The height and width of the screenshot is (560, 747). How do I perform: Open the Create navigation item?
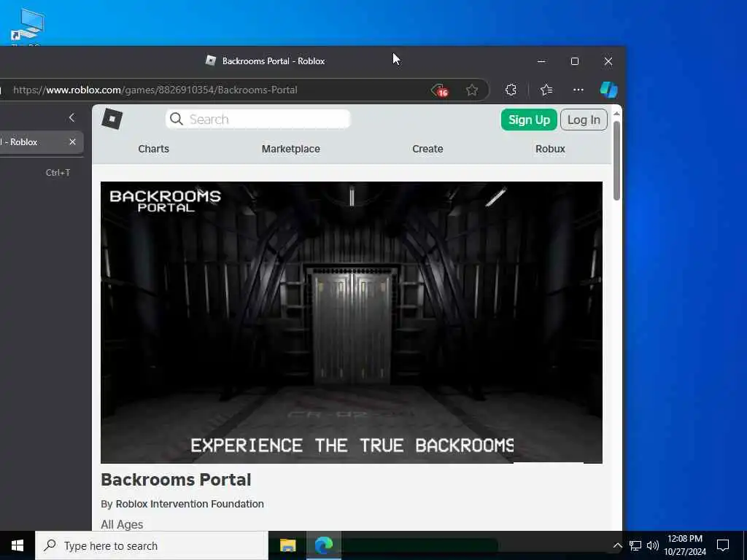427,149
